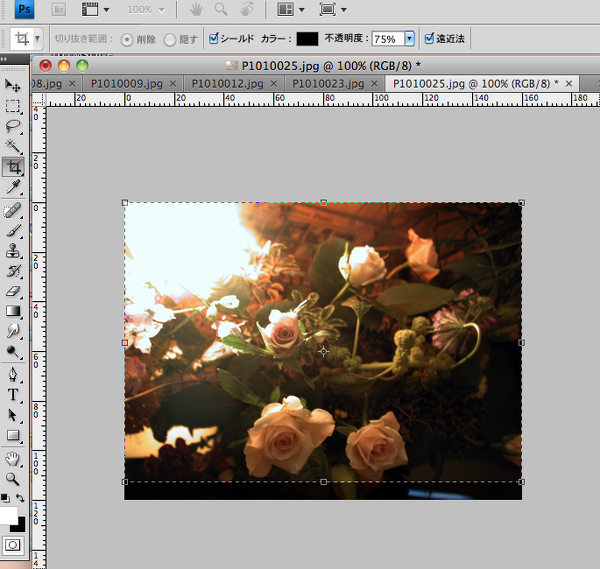The height and width of the screenshot is (569, 600).
Task: Activate the Hand tool in application bar
Action: [x=196, y=10]
